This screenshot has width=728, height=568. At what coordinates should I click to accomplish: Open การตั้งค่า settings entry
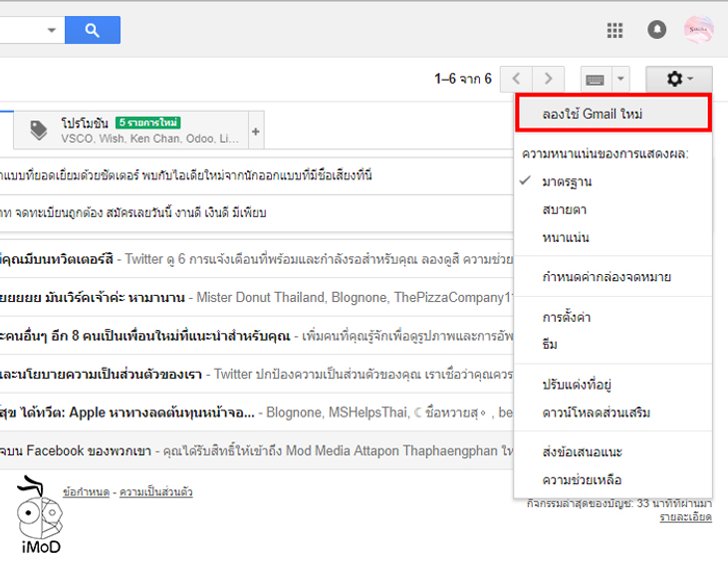click(x=613, y=317)
